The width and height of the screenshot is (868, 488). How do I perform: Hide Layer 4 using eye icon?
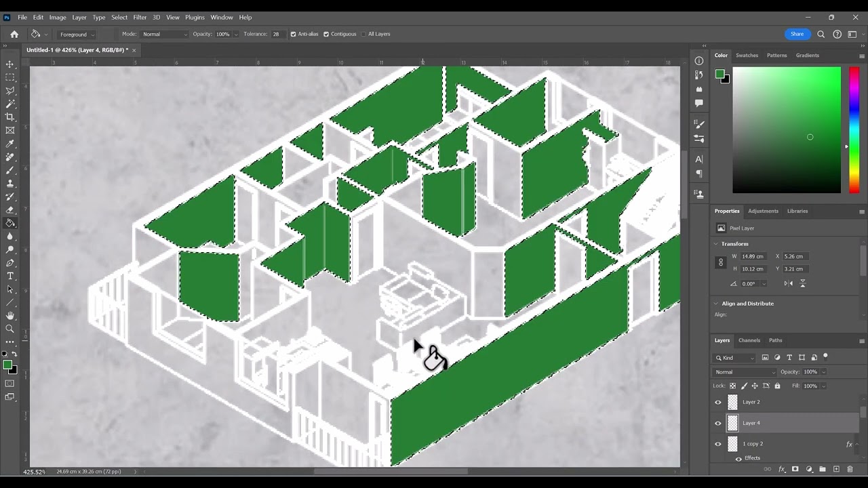718,423
